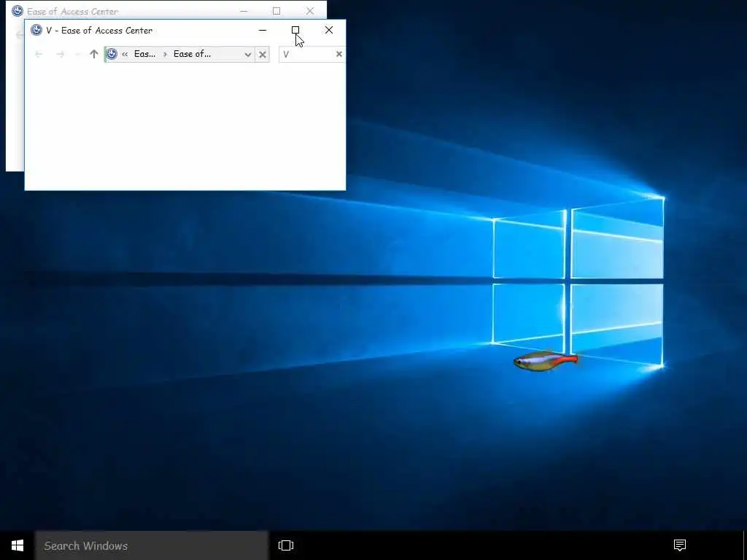Click the Back arrow in front window
The height and width of the screenshot is (560, 747).
(39, 54)
